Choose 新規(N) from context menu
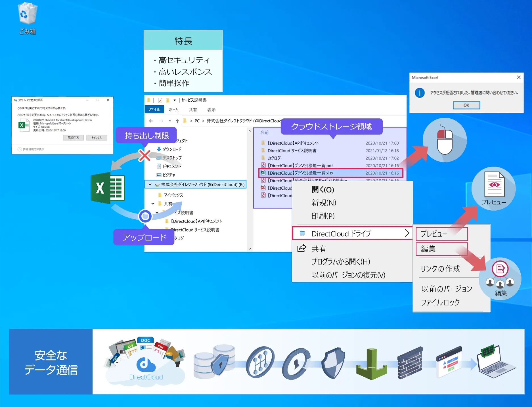This screenshot has width=532, height=407. pos(324,203)
